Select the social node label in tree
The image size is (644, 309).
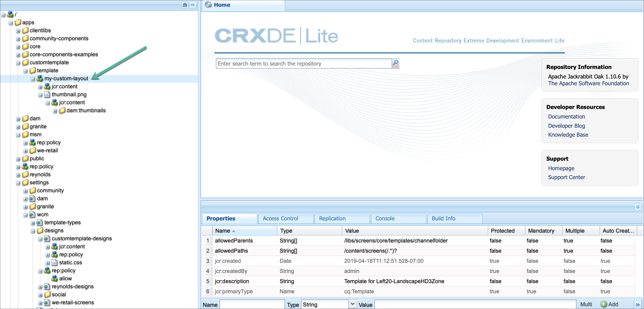click(x=59, y=295)
